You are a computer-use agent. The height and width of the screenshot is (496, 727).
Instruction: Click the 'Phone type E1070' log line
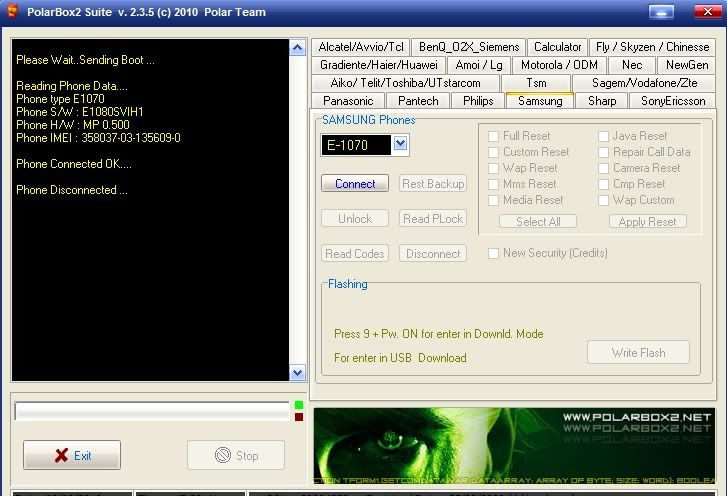click(60, 99)
